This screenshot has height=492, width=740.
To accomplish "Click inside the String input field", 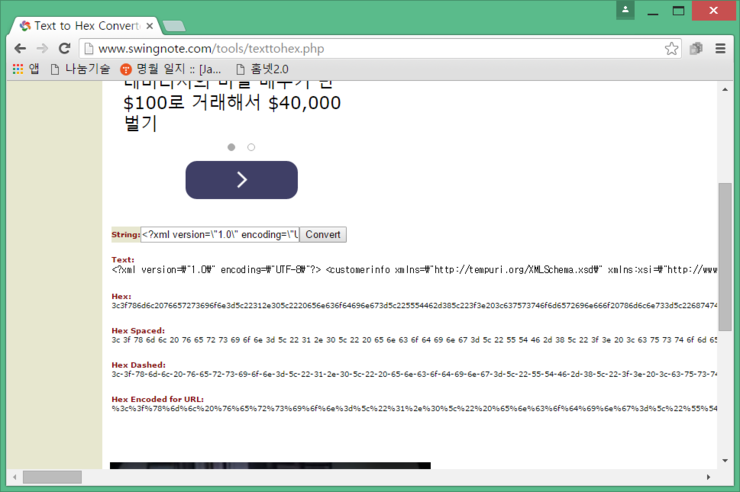I will click(x=220, y=235).
